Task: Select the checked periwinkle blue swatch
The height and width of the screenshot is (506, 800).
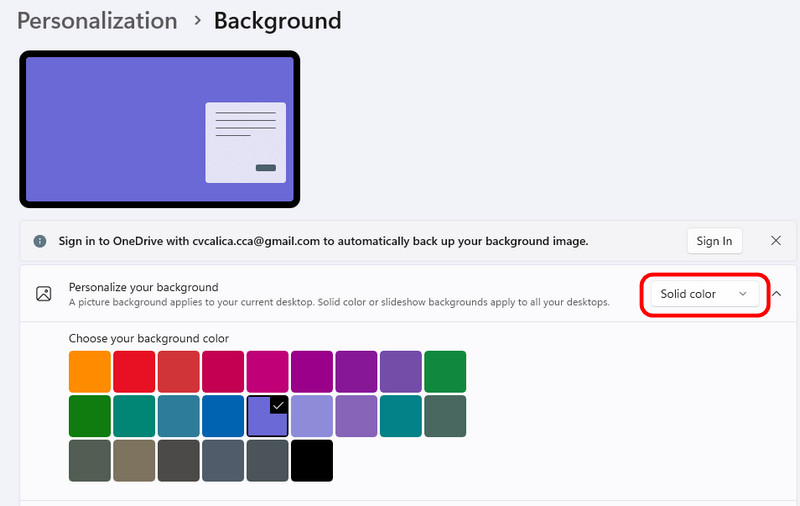Action: 267,416
